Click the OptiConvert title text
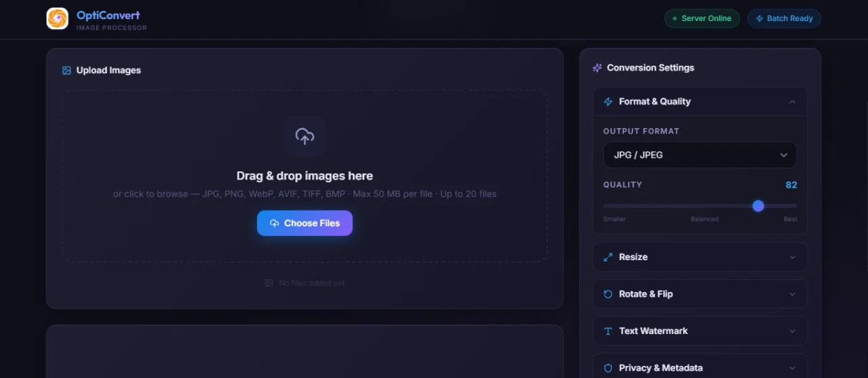868x378 pixels. click(108, 15)
